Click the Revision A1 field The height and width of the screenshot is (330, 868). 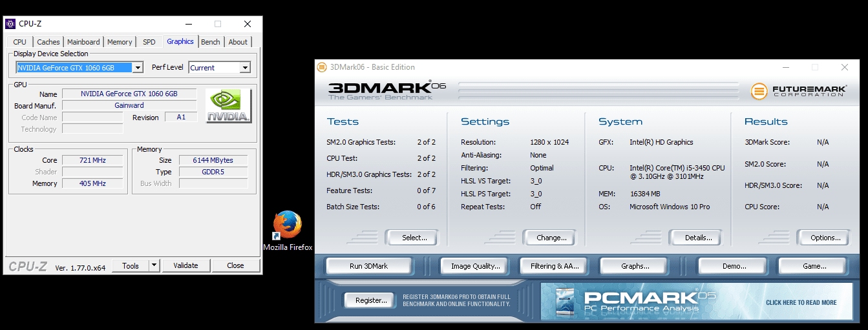pos(181,117)
